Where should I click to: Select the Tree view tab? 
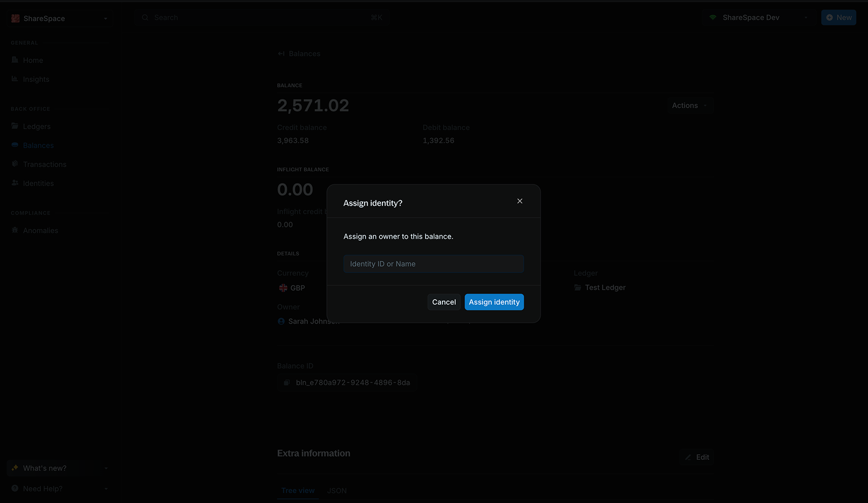coord(297,490)
